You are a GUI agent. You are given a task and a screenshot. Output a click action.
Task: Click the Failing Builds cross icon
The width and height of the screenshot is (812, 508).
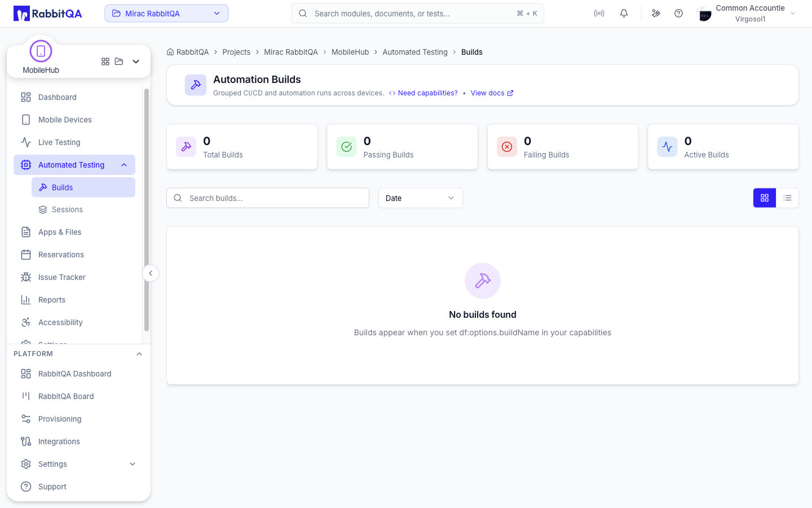point(507,147)
